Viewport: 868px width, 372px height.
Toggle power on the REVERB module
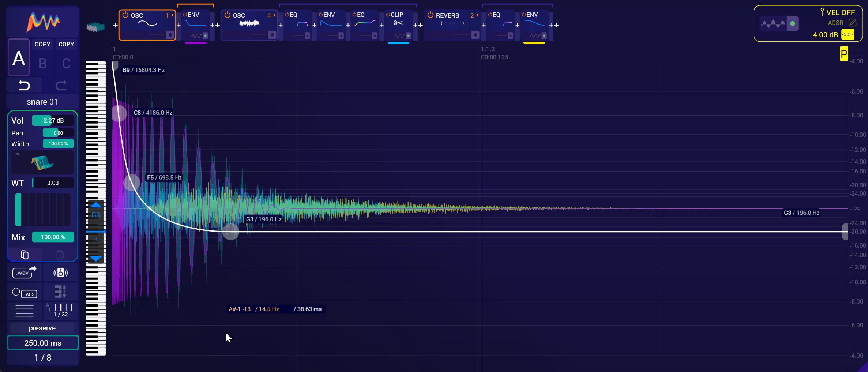click(x=430, y=15)
